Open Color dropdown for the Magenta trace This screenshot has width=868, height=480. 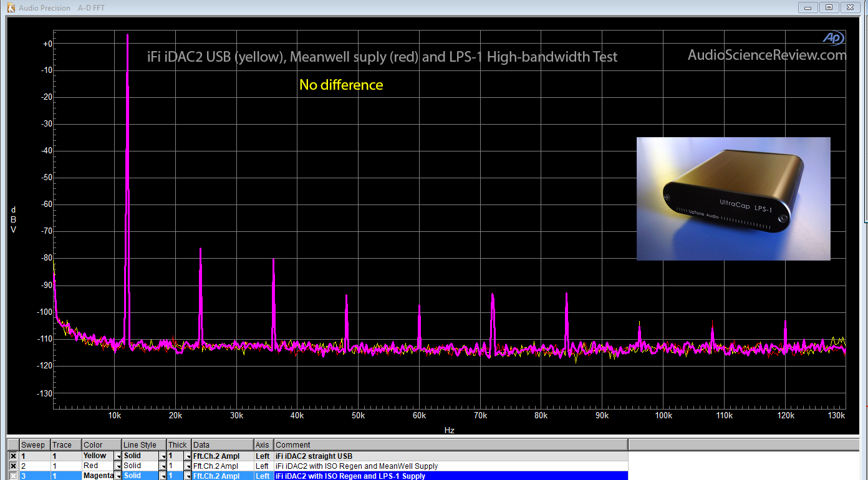coord(118,476)
